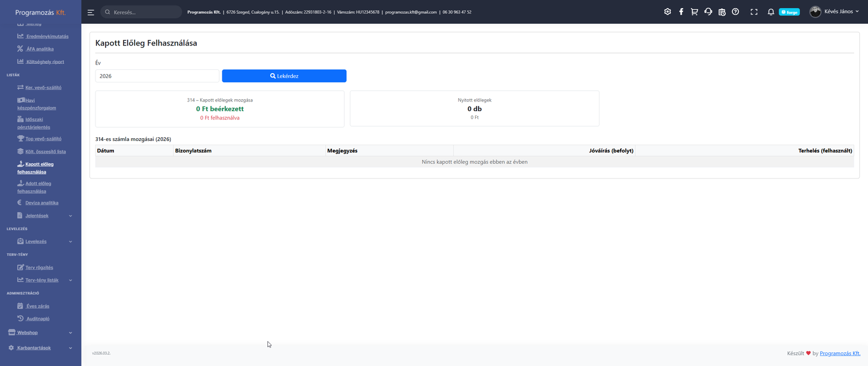Focus the Keresés search field
868x366 pixels.
tap(141, 12)
